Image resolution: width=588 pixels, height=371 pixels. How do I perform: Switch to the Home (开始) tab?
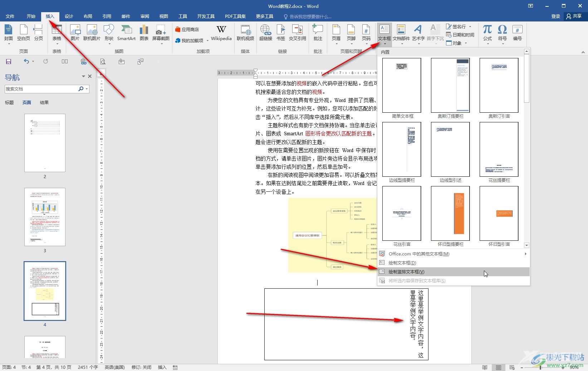[x=31, y=16]
